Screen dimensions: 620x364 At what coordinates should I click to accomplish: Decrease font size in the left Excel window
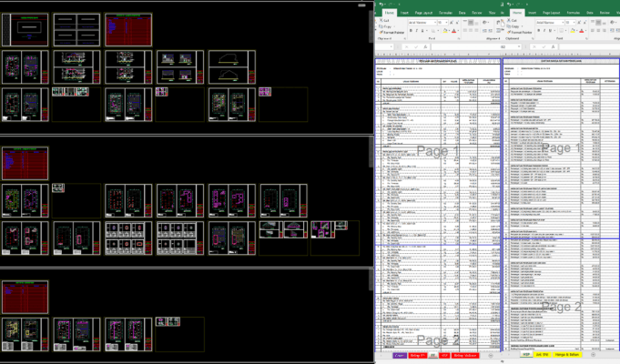click(x=458, y=23)
